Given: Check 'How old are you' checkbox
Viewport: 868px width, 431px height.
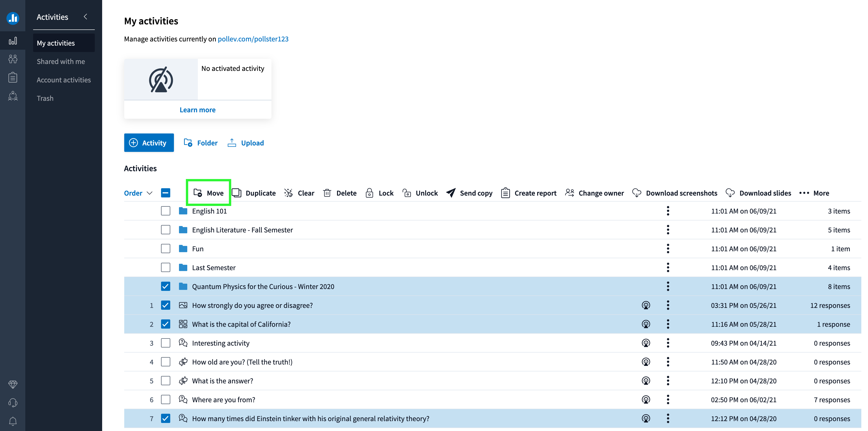Looking at the screenshot, I should (x=165, y=362).
